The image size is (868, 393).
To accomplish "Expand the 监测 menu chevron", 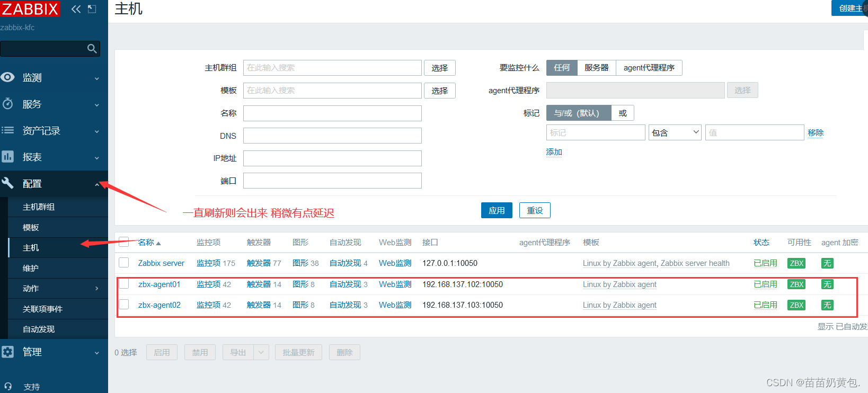I will point(97,78).
